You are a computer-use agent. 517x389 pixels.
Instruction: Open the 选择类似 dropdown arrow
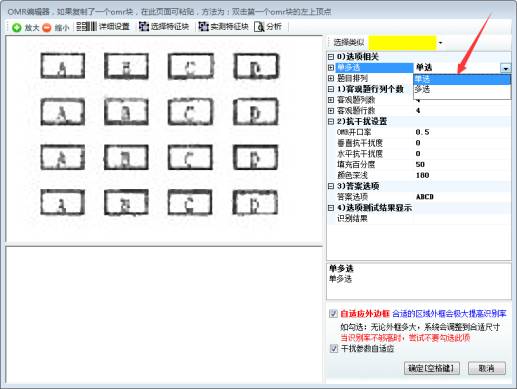point(440,43)
